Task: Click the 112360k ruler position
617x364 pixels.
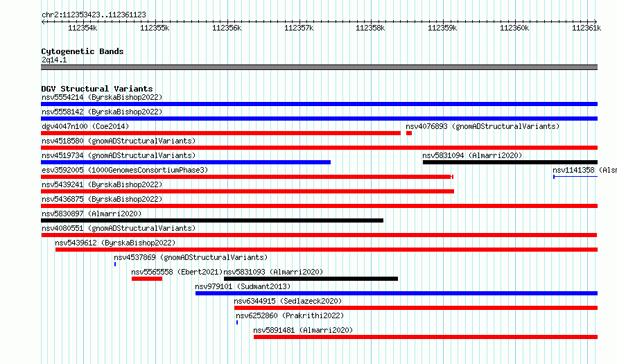Action: (x=514, y=28)
